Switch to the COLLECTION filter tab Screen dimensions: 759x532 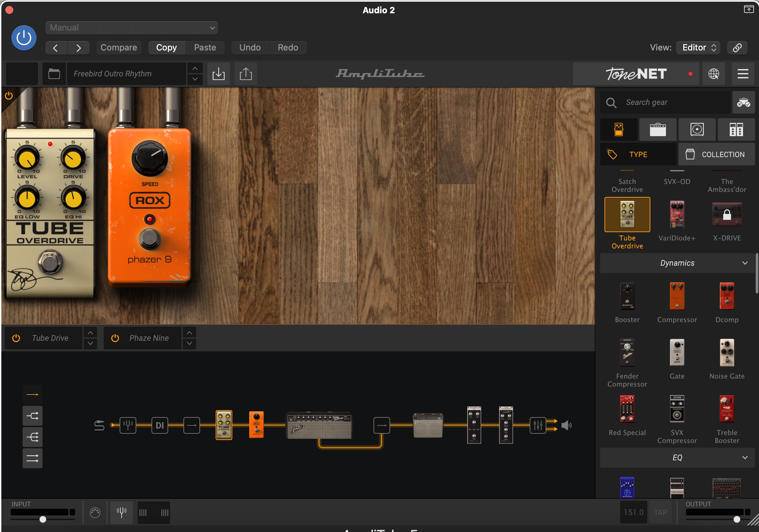717,154
